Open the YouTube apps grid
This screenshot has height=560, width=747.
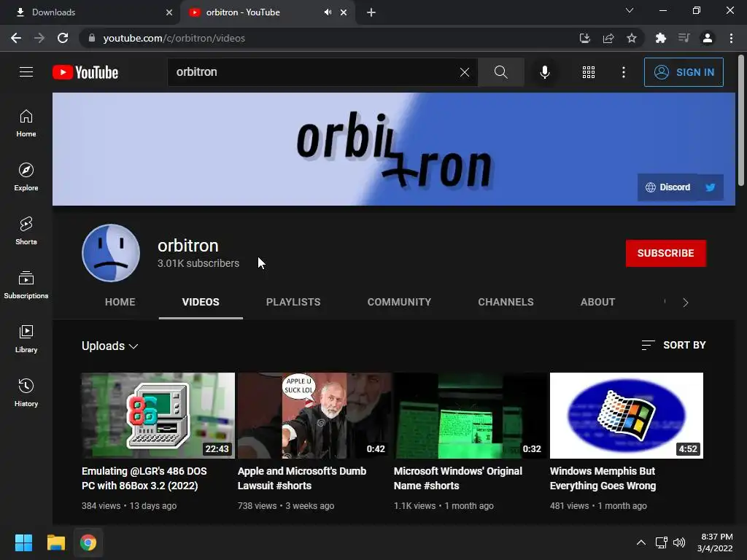click(589, 72)
